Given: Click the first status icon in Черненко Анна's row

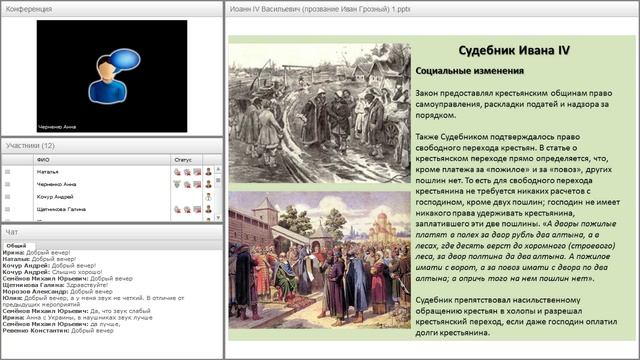Looking at the screenshot, I should click(177, 184).
